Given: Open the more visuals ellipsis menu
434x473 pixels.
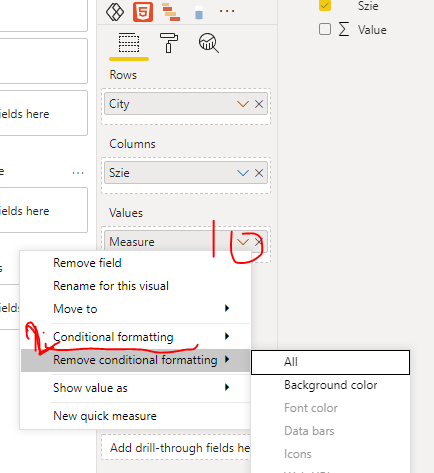Looking at the screenshot, I should [x=227, y=11].
